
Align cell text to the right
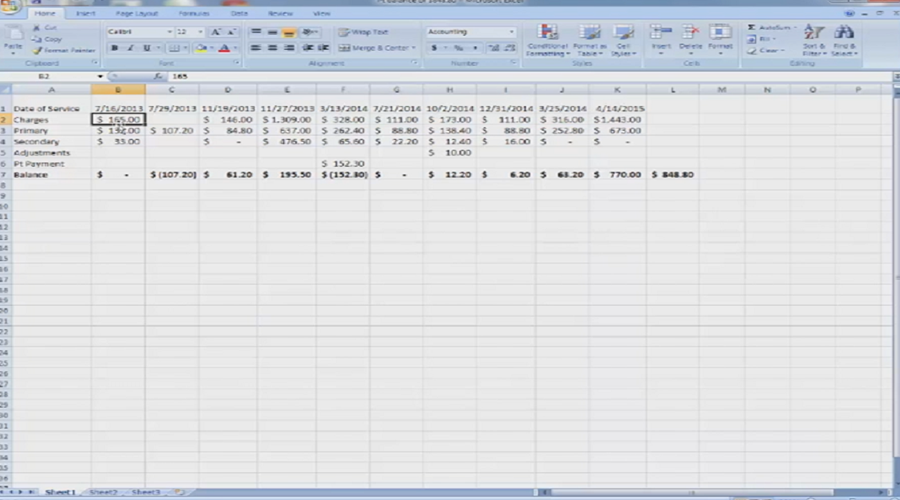[x=289, y=48]
